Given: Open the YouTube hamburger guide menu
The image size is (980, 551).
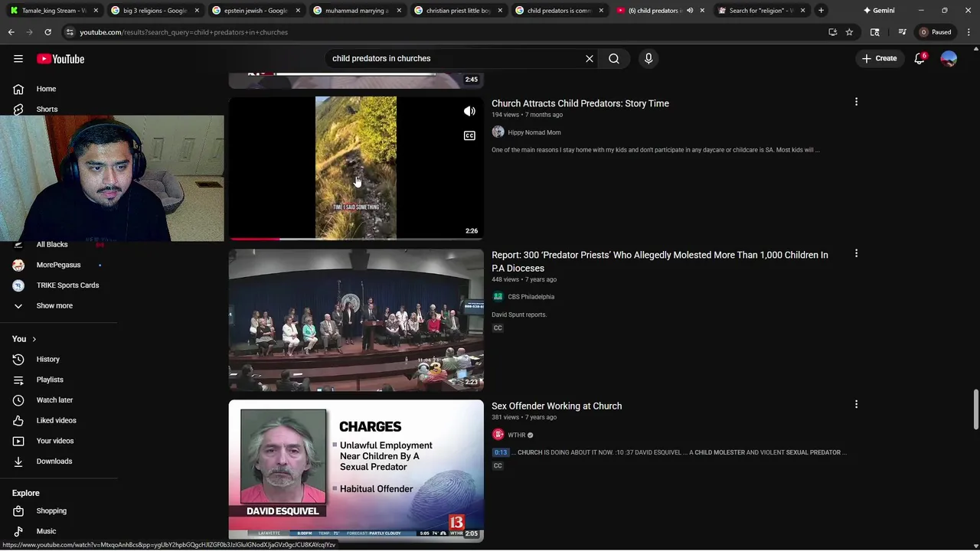Looking at the screenshot, I should (18, 59).
